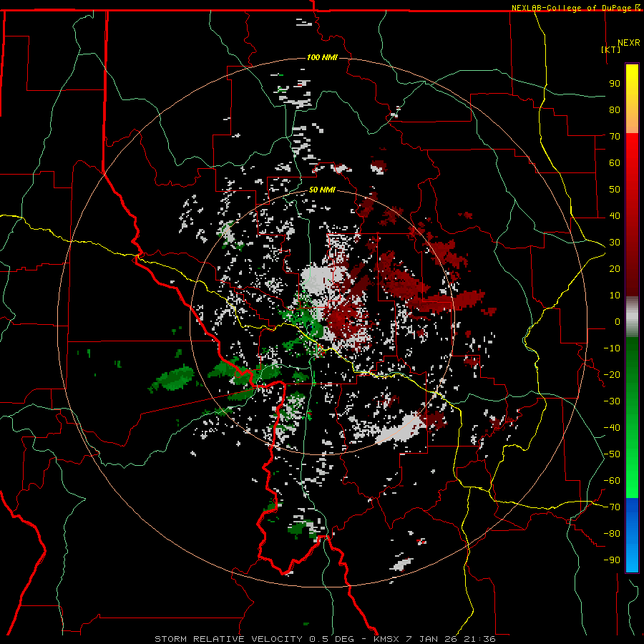Click the KMSX radar station identifier
This screenshot has height=644, width=644.
386,639
